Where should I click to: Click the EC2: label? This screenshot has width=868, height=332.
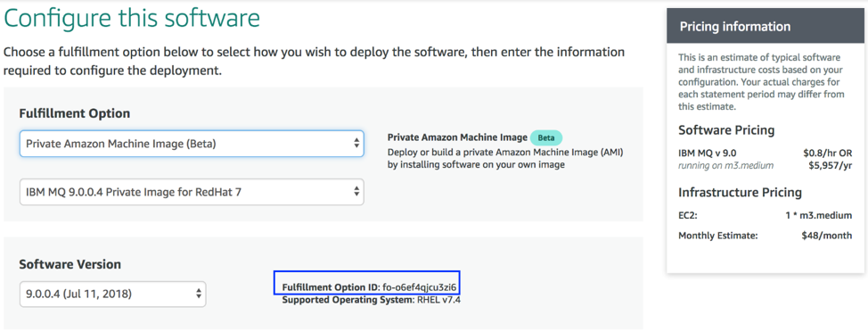point(689,215)
